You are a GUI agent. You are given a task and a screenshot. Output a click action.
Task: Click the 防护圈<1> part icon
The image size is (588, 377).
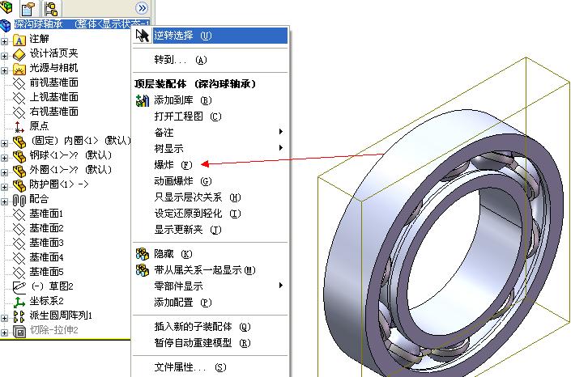coord(19,185)
